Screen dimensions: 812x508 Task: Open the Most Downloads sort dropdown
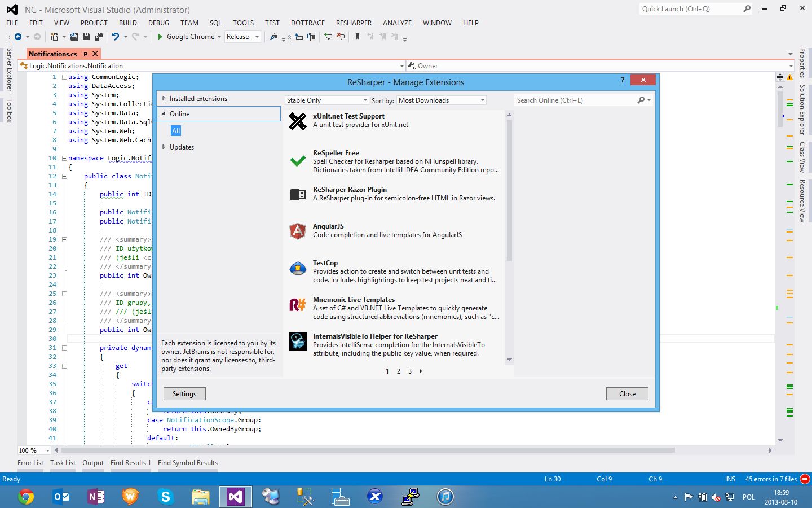tap(442, 100)
